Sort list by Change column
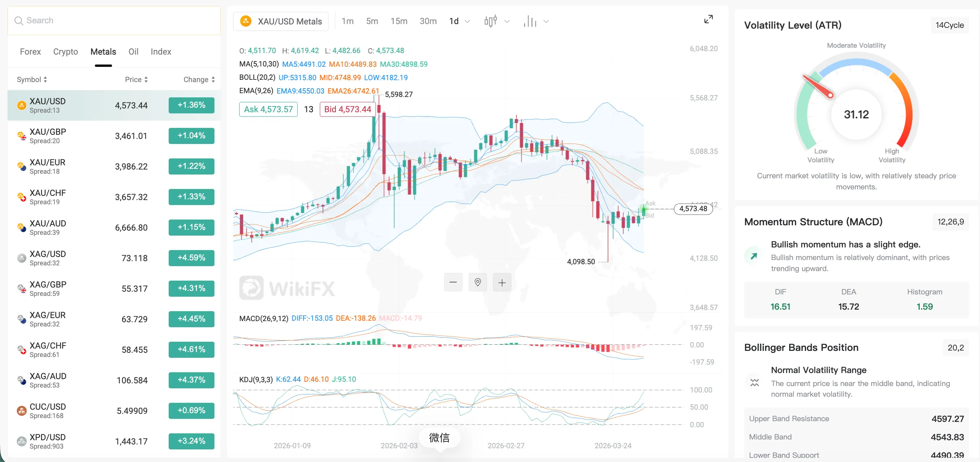 [x=199, y=79]
